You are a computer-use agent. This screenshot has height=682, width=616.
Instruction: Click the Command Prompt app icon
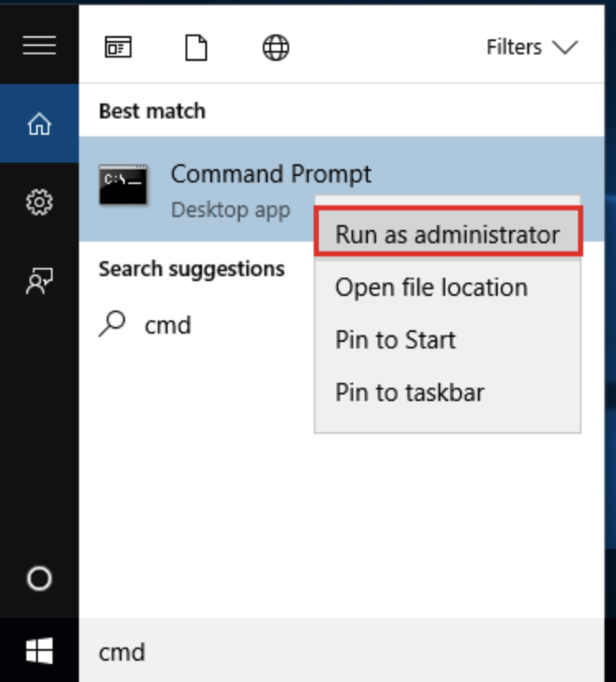pyautogui.click(x=123, y=184)
